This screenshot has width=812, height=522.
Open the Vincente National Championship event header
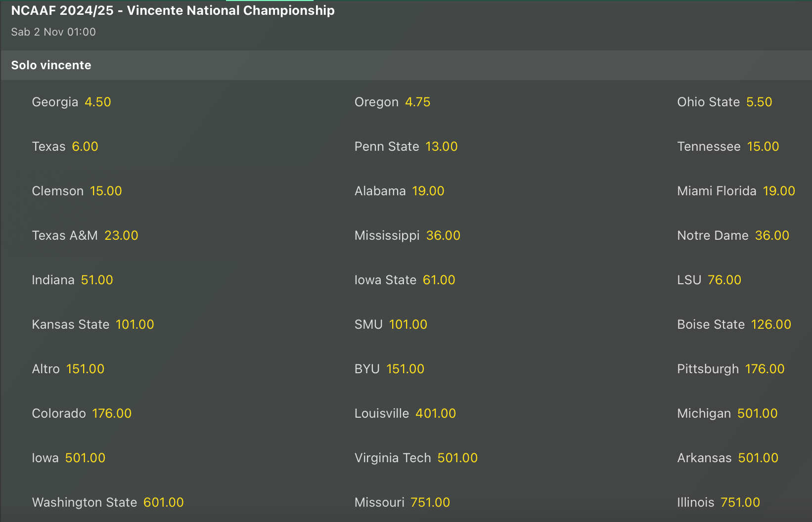tap(172, 10)
